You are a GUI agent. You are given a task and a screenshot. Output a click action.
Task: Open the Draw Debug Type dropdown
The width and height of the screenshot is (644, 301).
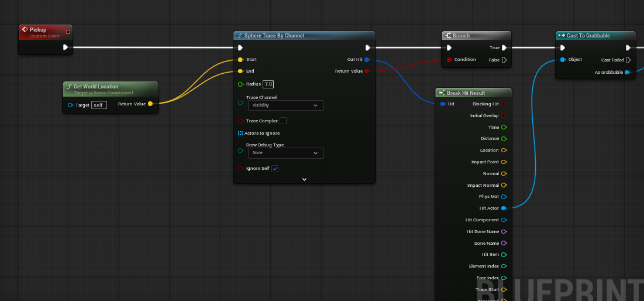(x=286, y=153)
